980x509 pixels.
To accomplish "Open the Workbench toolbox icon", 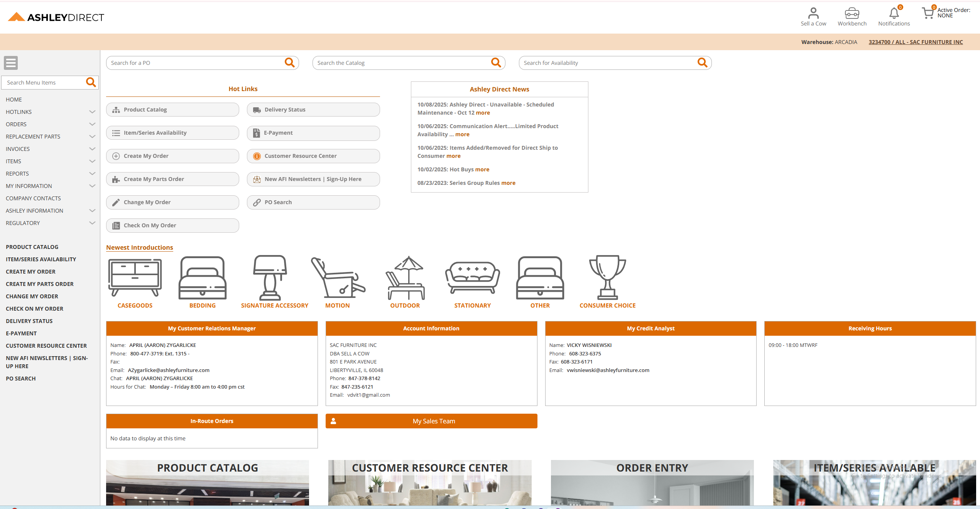I will coord(852,14).
